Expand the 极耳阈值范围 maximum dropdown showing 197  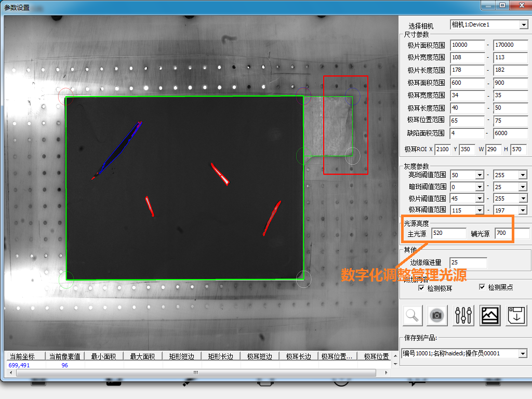[523, 210]
